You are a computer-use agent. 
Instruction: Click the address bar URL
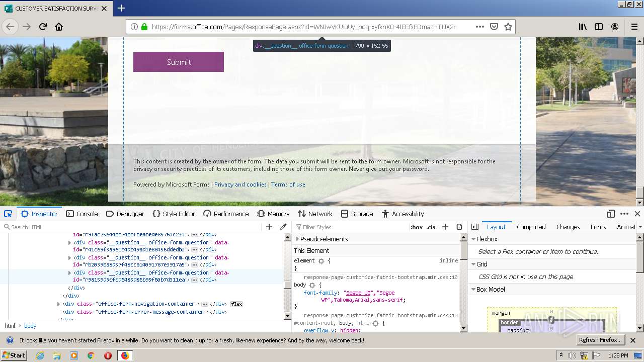coord(303,27)
